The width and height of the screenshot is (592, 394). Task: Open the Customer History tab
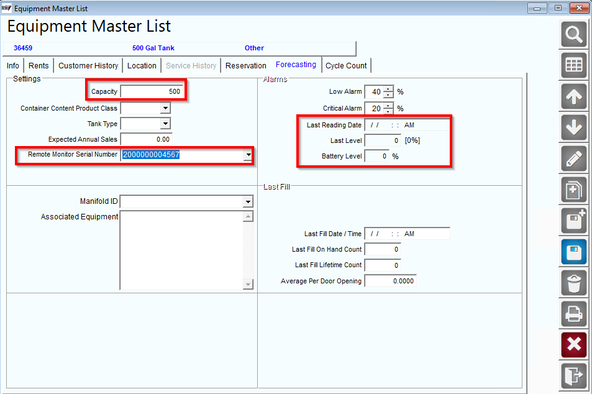88,66
